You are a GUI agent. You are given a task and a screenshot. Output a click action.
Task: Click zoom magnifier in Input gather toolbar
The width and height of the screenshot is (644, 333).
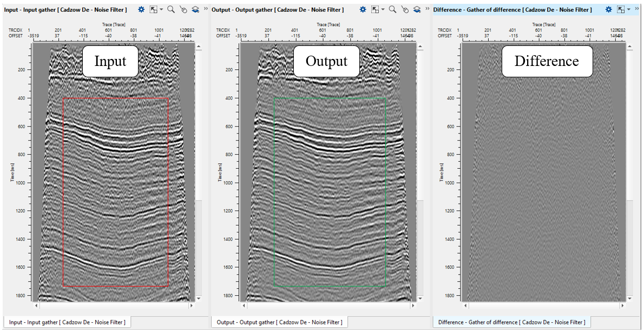click(x=170, y=10)
